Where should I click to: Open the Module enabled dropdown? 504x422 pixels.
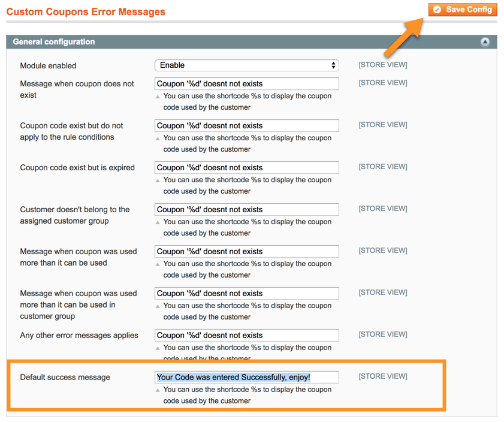(246, 65)
